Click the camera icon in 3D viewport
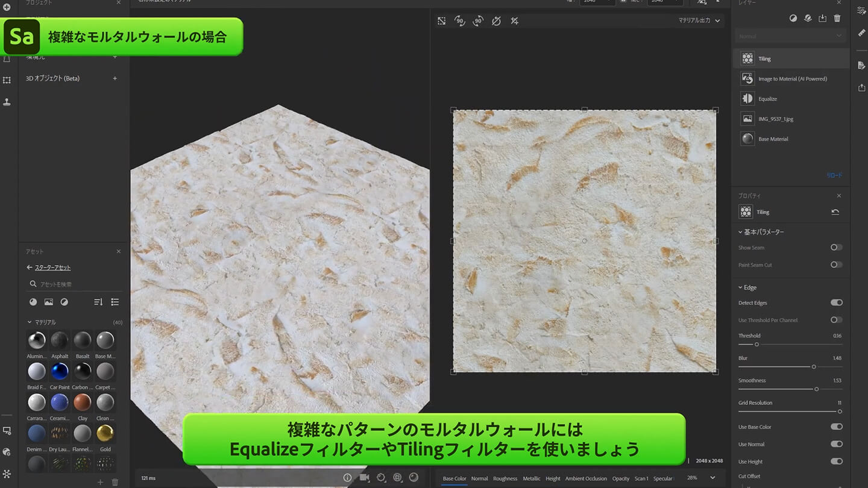This screenshot has width=868, height=488. pos(365,477)
